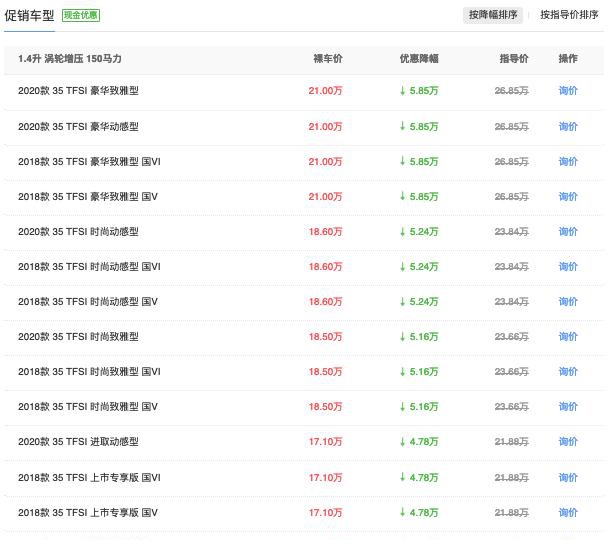The image size is (609, 540).
Task: Click 询价 for 2018款 豪华致雅型 国V
Action: [x=568, y=196]
